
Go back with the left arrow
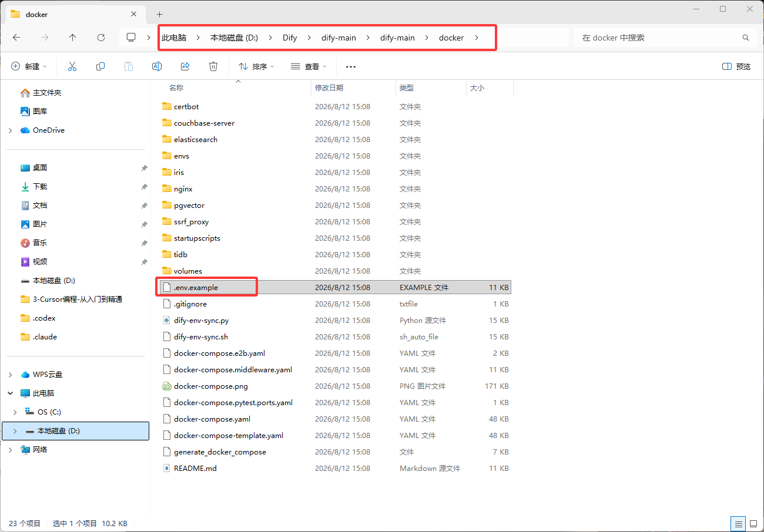pos(16,38)
